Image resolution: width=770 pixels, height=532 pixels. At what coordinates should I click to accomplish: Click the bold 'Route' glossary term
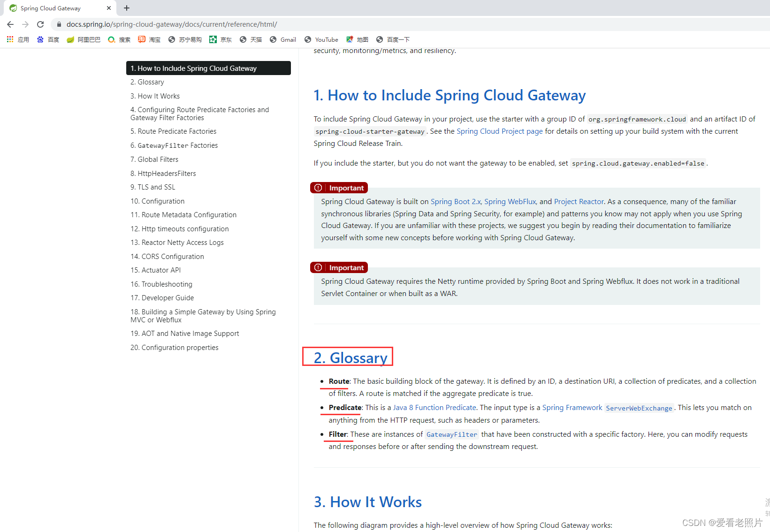point(339,381)
